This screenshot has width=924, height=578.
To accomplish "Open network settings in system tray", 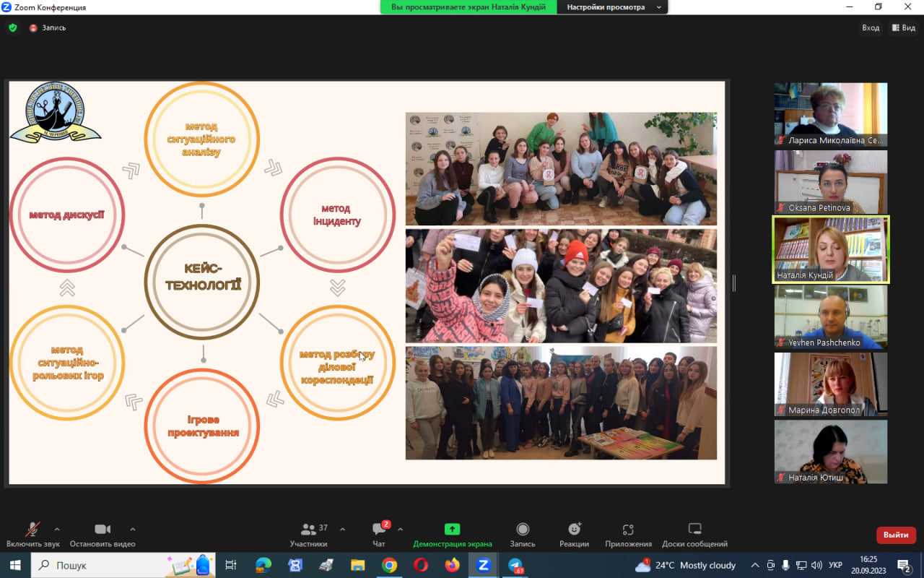I will 801,565.
